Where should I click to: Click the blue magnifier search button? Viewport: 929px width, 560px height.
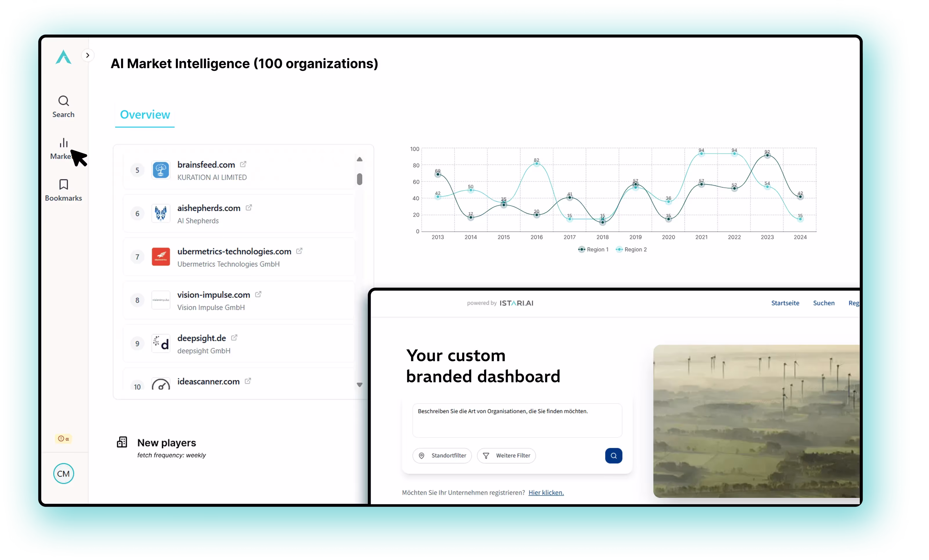point(613,456)
